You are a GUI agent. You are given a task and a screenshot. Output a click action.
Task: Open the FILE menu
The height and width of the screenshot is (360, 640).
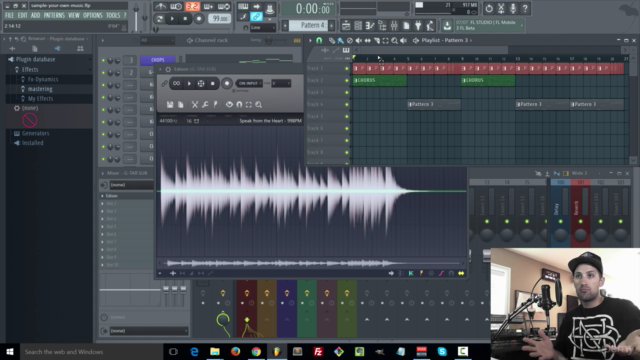9,16
